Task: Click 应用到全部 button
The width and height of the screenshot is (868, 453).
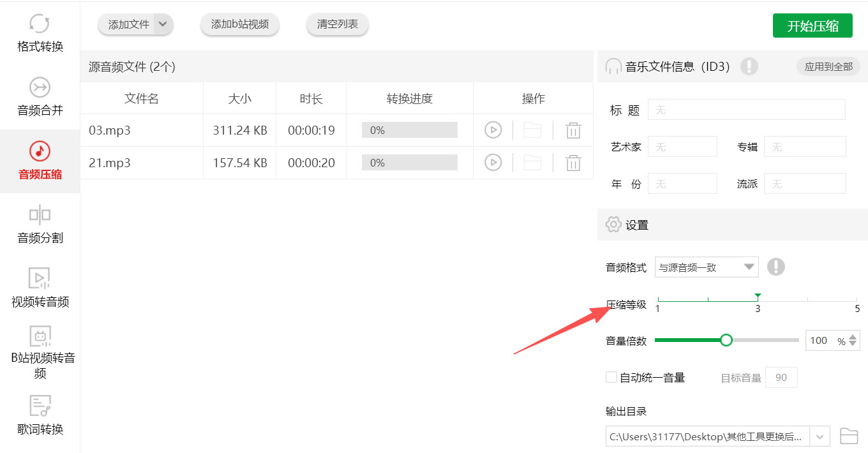Action: [828, 66]
